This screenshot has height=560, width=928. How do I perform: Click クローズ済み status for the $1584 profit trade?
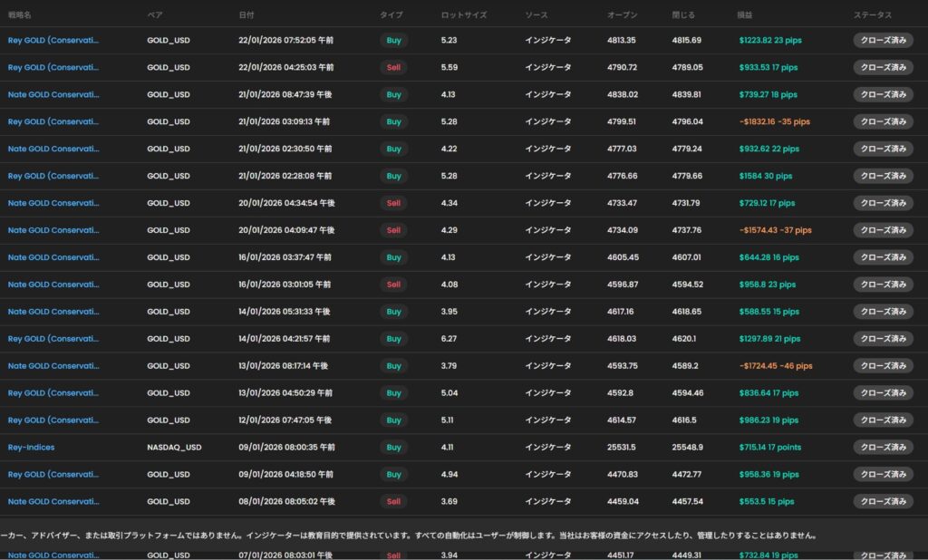tap(883, 176)
